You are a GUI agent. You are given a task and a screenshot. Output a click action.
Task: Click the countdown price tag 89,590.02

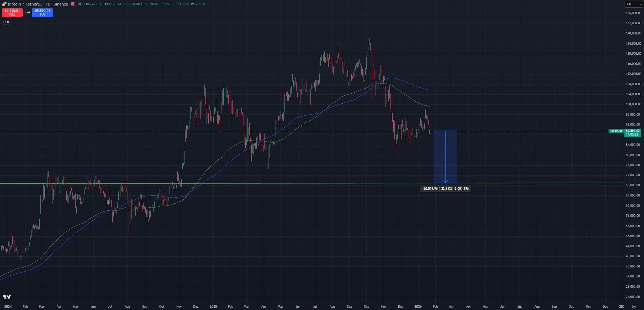pyautogui.click(x=632, y=132)
